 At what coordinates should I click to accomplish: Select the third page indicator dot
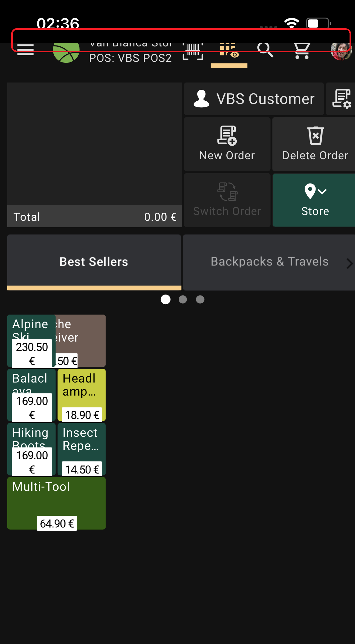(200, 299)
